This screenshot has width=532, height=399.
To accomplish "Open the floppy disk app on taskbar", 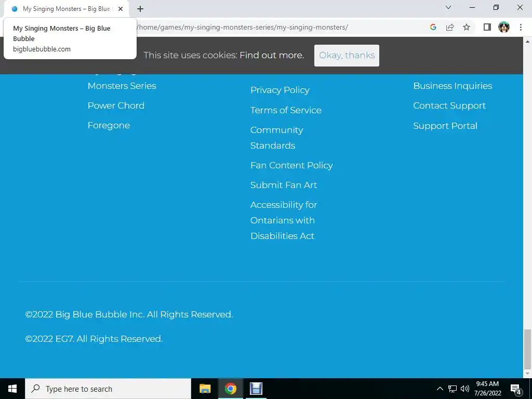I will (256, 389).
